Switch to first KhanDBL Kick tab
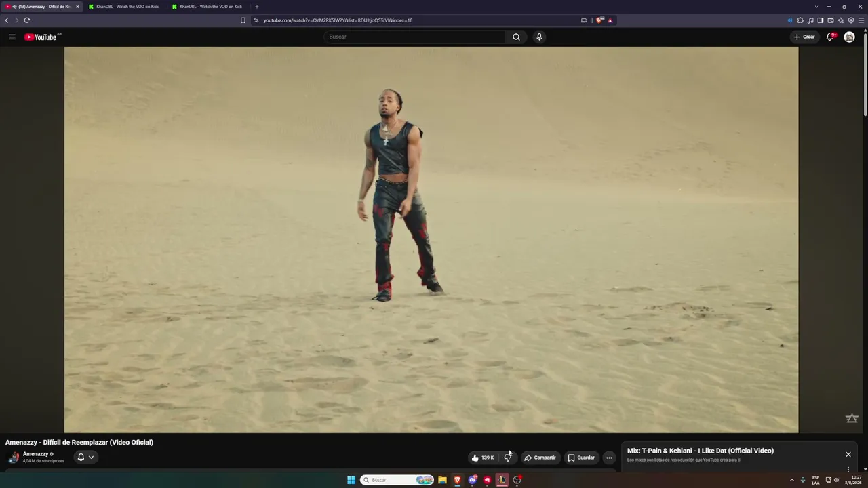 (125, 7)
